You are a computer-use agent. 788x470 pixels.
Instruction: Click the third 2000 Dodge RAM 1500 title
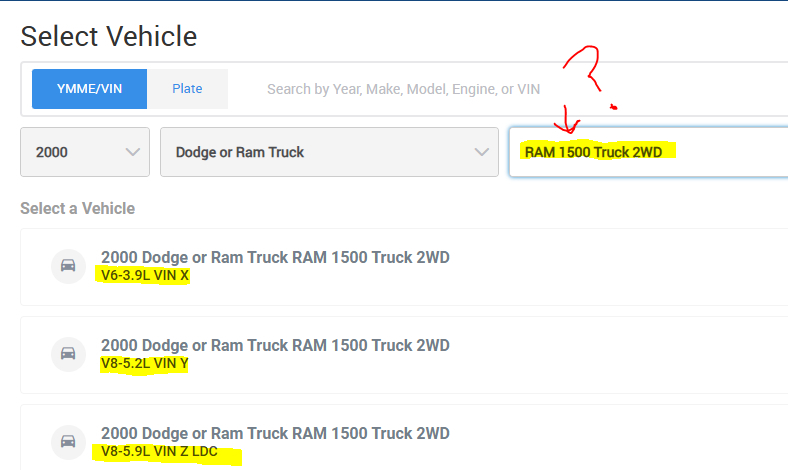(275, 433)
